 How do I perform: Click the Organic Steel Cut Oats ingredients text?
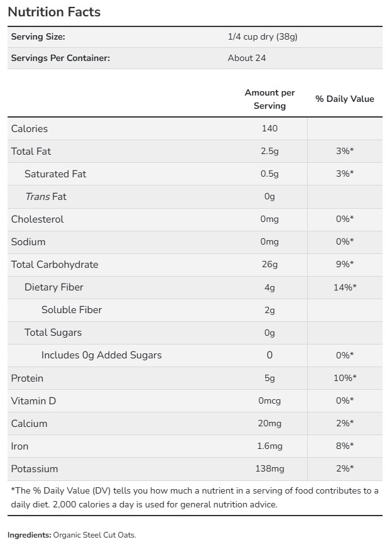(94, 535)
